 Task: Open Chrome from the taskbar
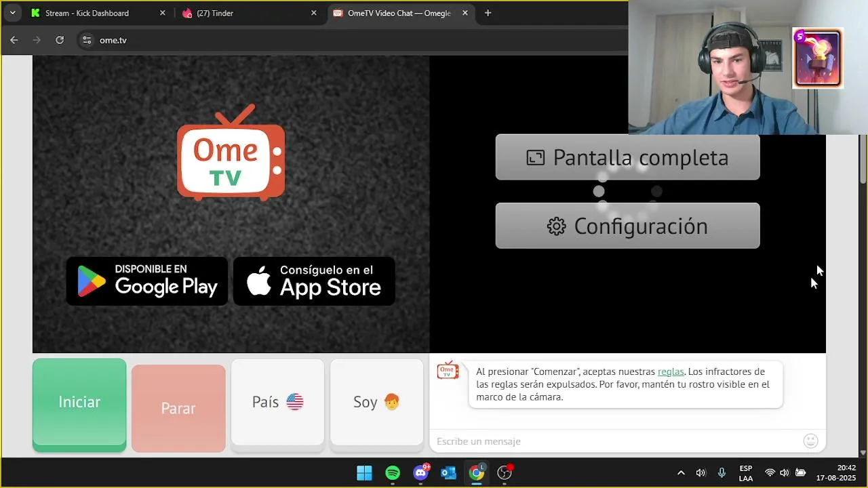tap(477, 473)
